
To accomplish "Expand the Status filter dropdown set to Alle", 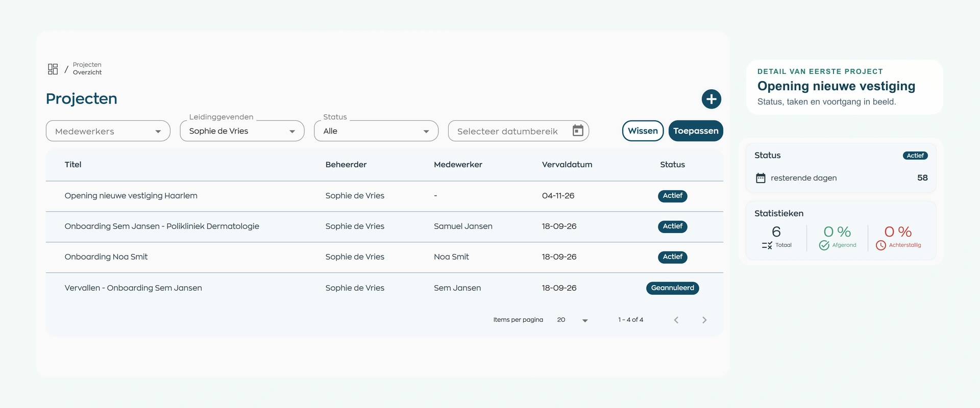I will pyautogui.click(x=376, y=131).
